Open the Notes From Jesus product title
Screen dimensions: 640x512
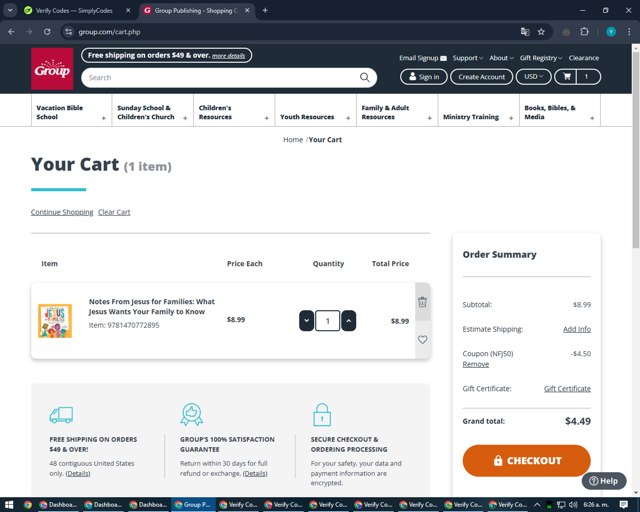tap(151, 307)
